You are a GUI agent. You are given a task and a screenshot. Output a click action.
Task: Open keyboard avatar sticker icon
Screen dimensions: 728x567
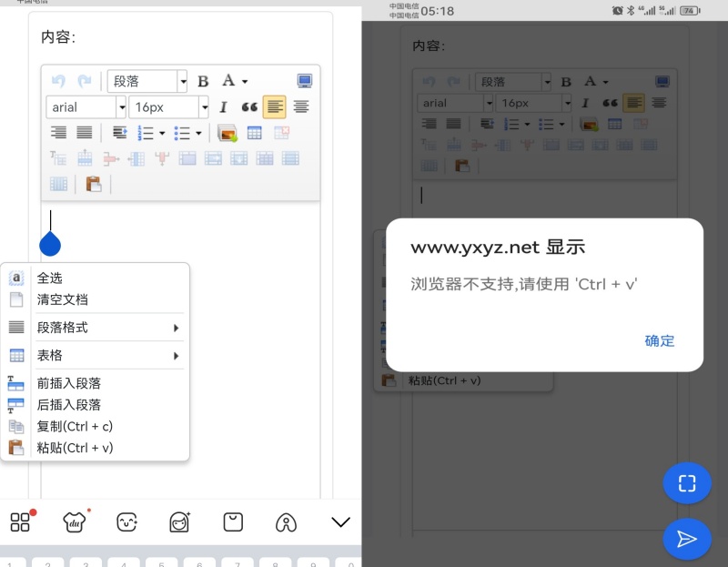pyautogui.click(x=179, y=522)
